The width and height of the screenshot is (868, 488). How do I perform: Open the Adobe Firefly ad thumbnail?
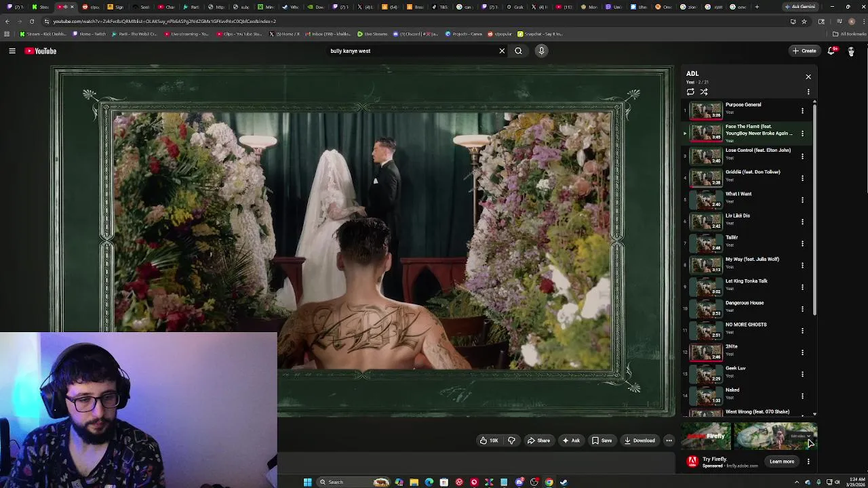click(749, 436)
